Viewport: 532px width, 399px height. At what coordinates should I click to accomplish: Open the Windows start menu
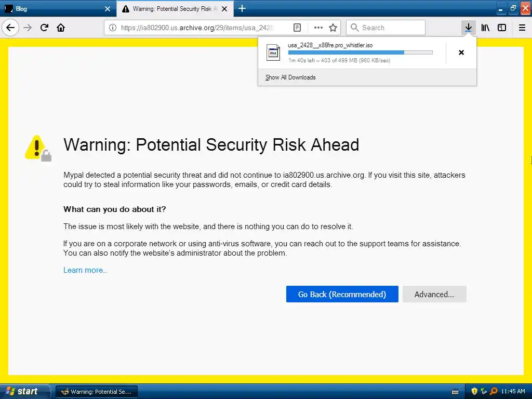click(24, 392)
